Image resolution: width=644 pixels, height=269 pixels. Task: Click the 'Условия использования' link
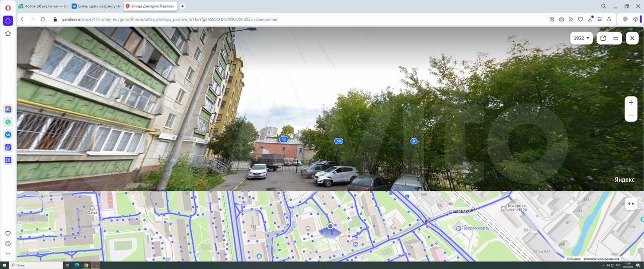click(601, 259)
